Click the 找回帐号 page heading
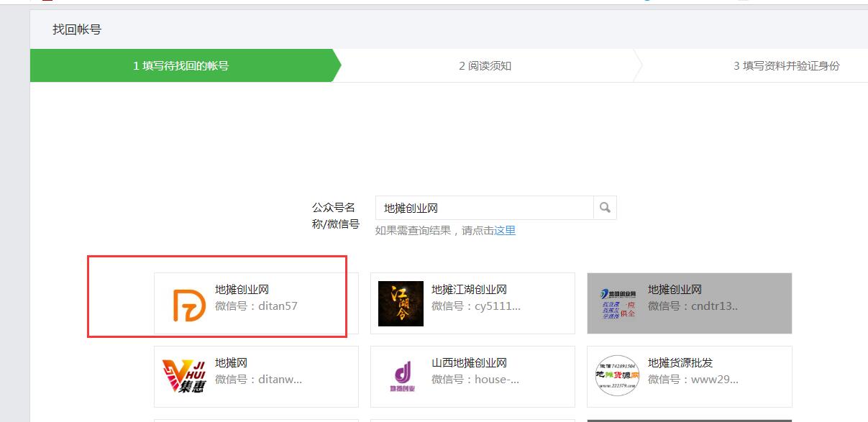The height and width of the screenshot is (422, 868). coord(77,29)
